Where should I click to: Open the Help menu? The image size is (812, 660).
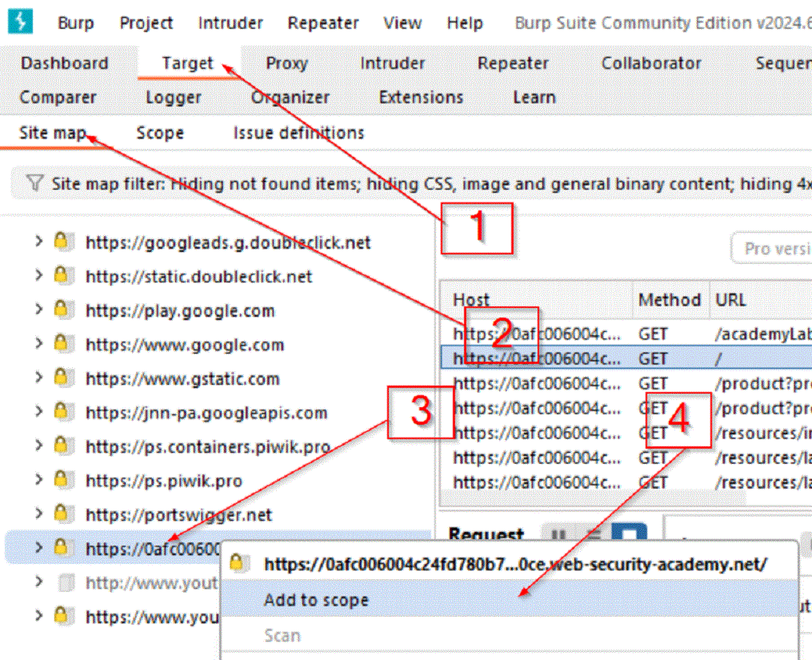465,22
